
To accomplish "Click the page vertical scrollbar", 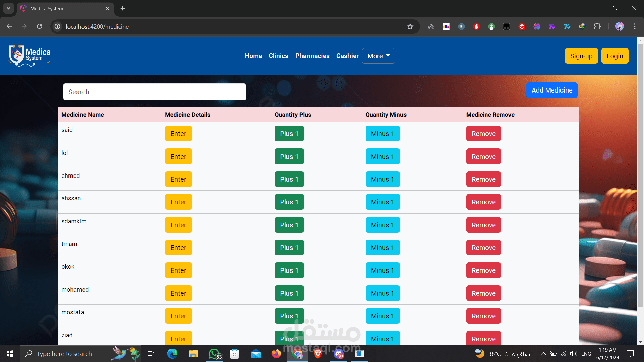I will [640, 174].
